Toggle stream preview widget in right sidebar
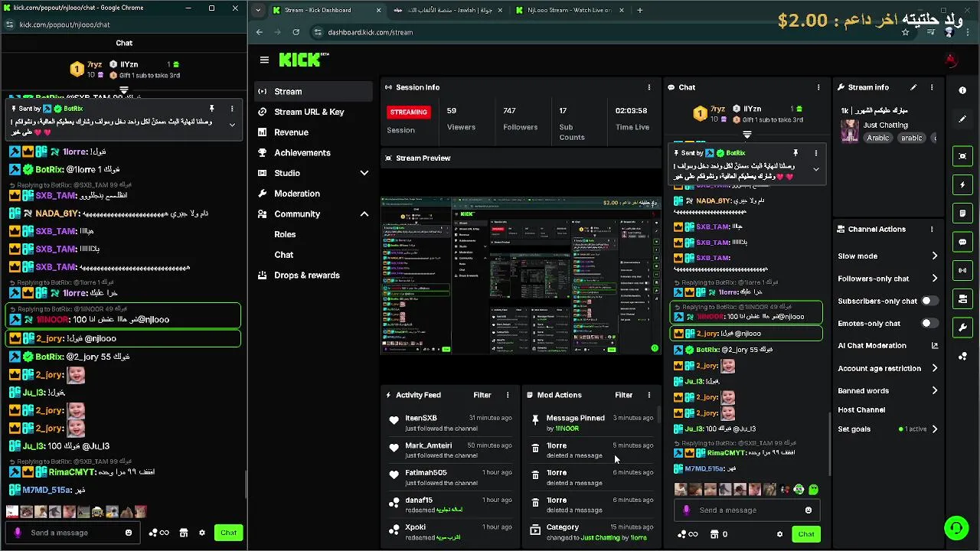Viewport: 980px width, 551px height. coord(962,156)
